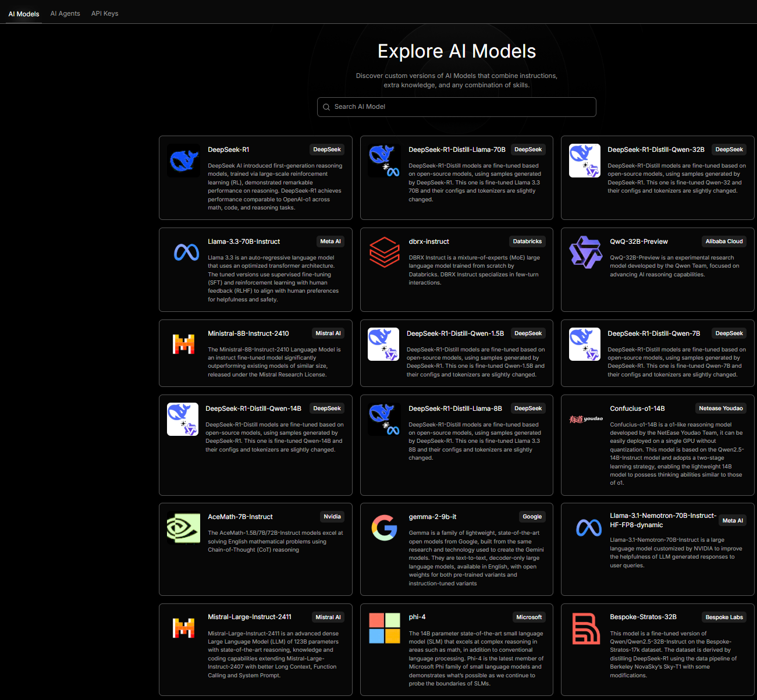
Task: Click the Meta AI tag on Llama-3.3-70B-Instruct
Action: click(330, 241)
